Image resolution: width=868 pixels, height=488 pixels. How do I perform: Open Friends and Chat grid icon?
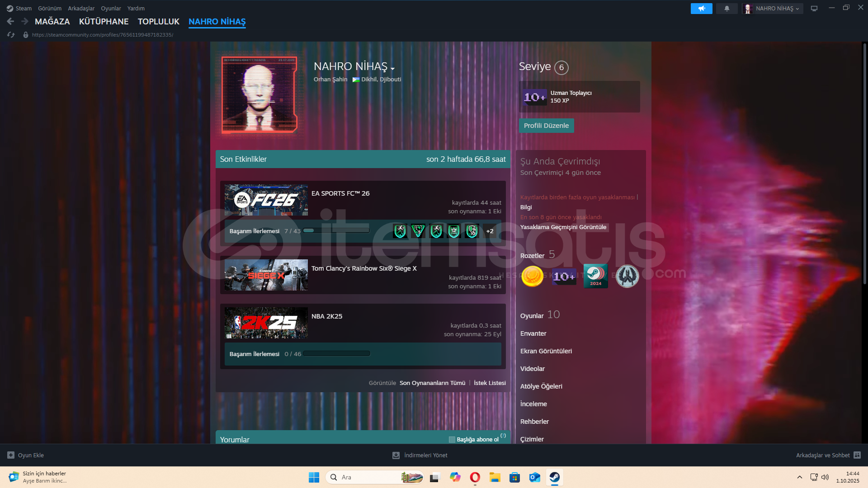click(x=857, y=455)
